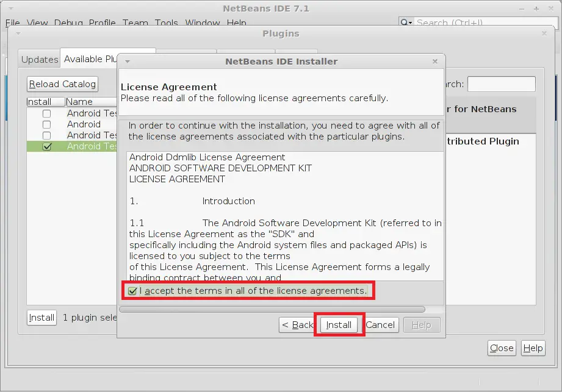Image resolution: width=562 pixels, height=392 pixels.
Task: Open the Profile menu in NetBeans IDE
Action: click(x=102, y=23)
